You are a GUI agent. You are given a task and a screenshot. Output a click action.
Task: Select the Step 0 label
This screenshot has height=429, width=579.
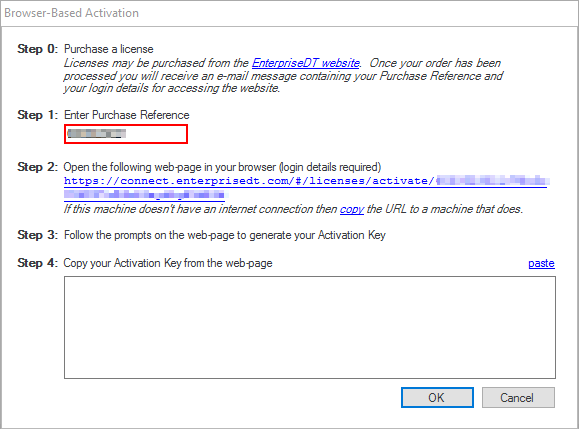coord(37,49)
